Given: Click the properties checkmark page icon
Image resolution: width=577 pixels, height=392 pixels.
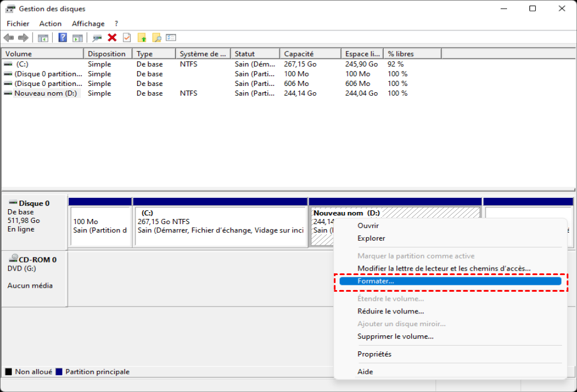Looking at the screenshot, I should tap(127, 38).
